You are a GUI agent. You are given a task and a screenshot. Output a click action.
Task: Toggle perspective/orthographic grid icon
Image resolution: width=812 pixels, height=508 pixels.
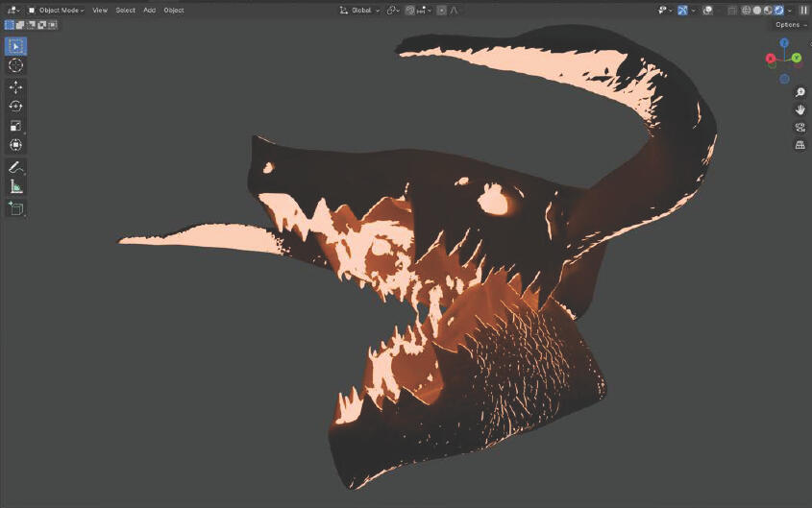coord(800,144)
